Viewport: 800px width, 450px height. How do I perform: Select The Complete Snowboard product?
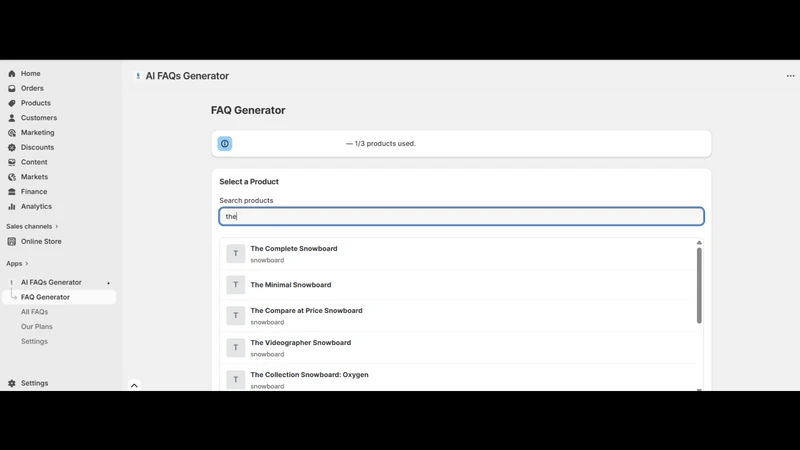pyautogui.click(x=458, y=254)
